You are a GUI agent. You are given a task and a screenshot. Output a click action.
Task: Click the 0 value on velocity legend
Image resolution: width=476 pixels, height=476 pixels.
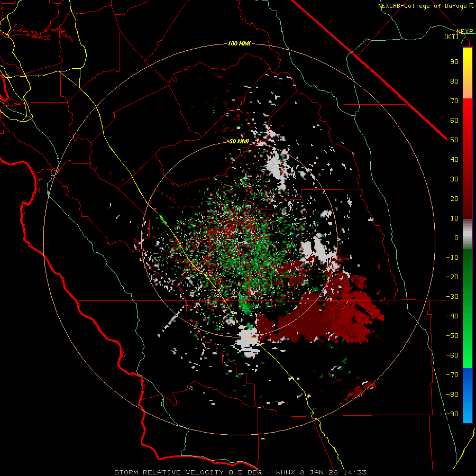point(456,238)
